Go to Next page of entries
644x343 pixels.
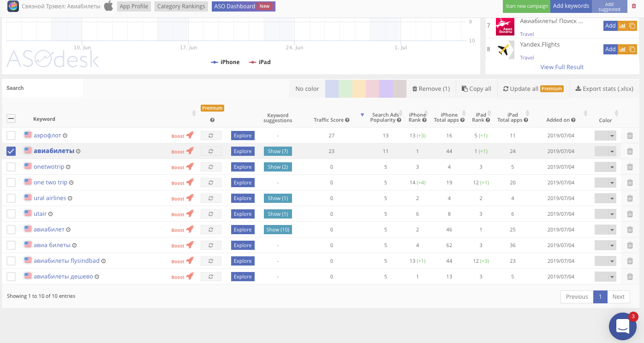(619, 296)
